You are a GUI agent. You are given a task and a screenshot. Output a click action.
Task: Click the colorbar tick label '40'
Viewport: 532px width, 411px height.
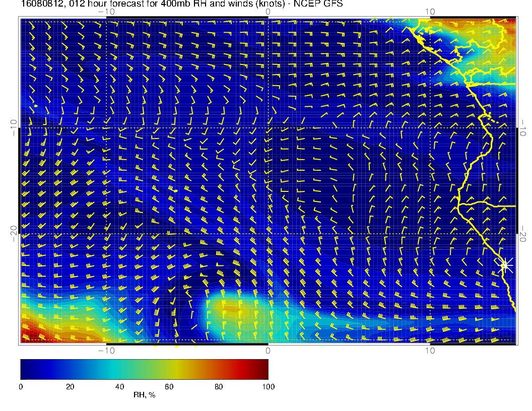[x=119, y=387]
